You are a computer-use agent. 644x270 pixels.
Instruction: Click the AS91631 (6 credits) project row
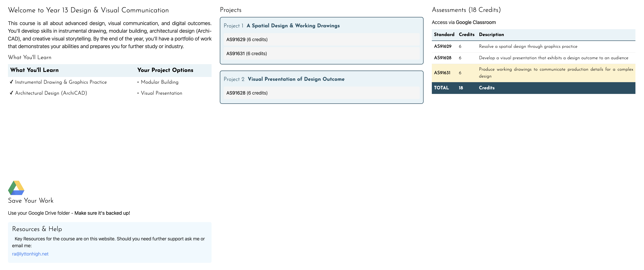click(x=322, y=53)
